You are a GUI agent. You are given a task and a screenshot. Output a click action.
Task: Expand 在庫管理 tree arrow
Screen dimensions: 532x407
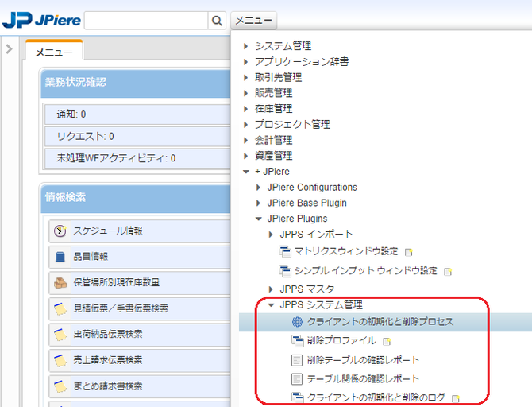(246, 109)
